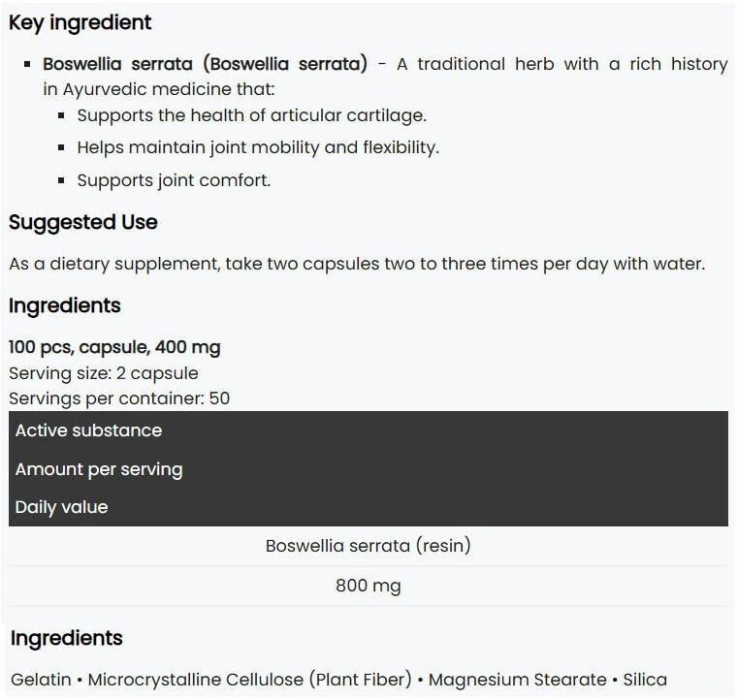Click the Ingredients heading above capsule count
This screenshot has width=738, height=700.
[65, 305]
